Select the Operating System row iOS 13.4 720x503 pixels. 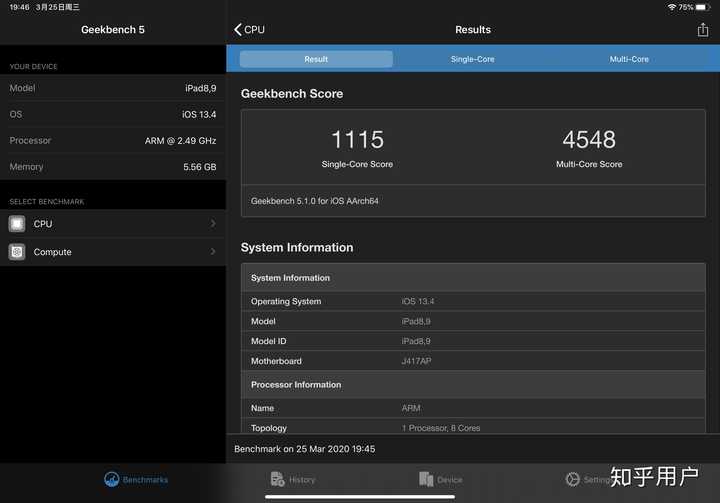[x=473, y=301]
